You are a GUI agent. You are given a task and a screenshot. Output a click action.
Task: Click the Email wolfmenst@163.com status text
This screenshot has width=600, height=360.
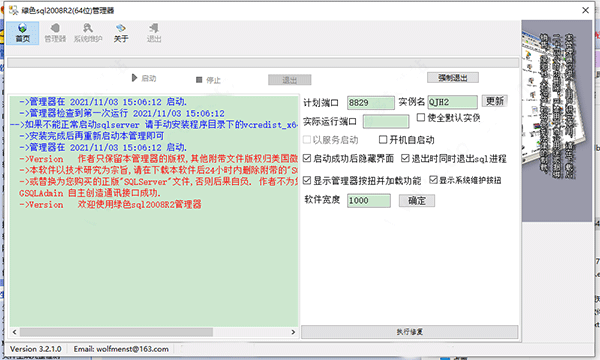pyautogui.click(x=121, y=349)
